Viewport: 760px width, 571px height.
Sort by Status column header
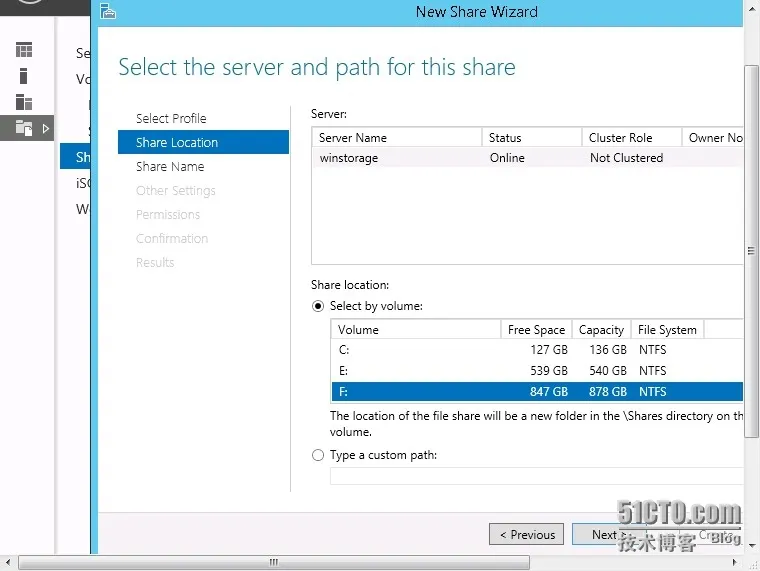(532, 138)
